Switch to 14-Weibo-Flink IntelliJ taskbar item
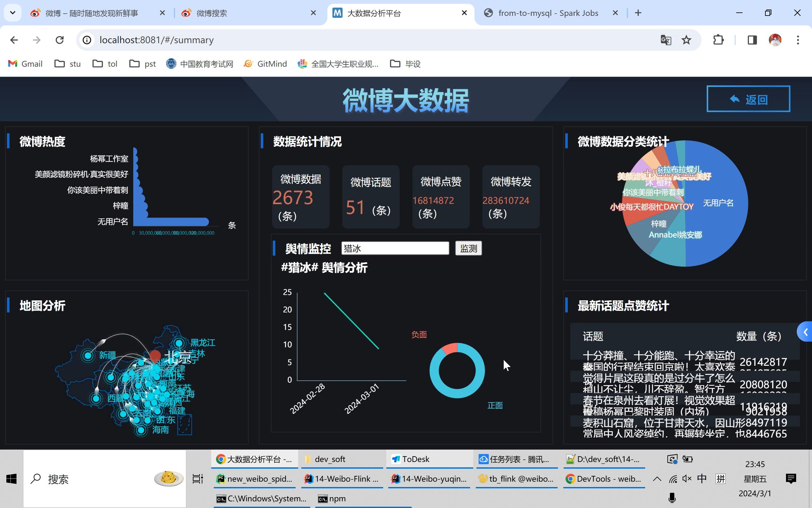 [x=342, y=479]
